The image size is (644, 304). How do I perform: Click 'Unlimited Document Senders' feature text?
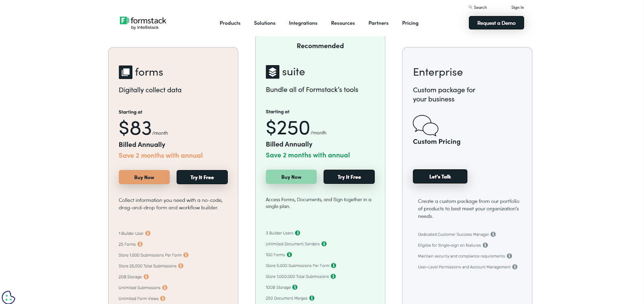pyautogui.click(x=293, y=244)
